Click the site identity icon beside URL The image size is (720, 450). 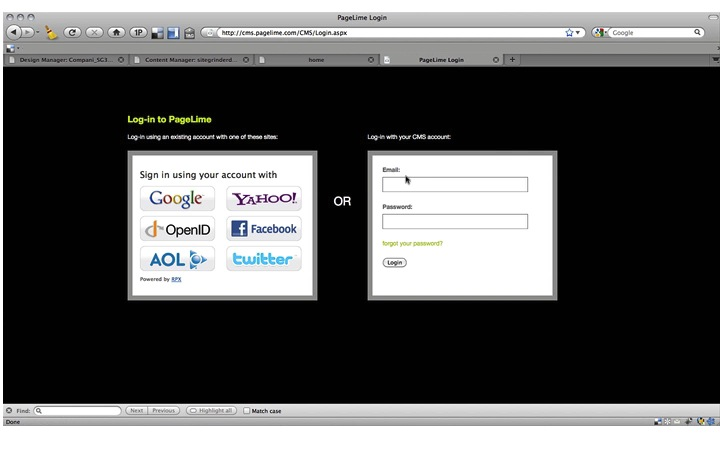[209, 33]
